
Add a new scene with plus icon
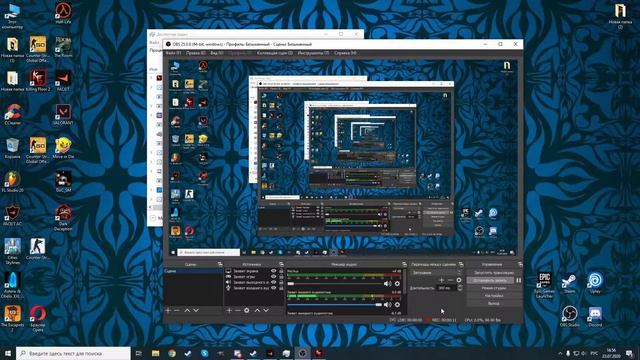coord(168,311)
